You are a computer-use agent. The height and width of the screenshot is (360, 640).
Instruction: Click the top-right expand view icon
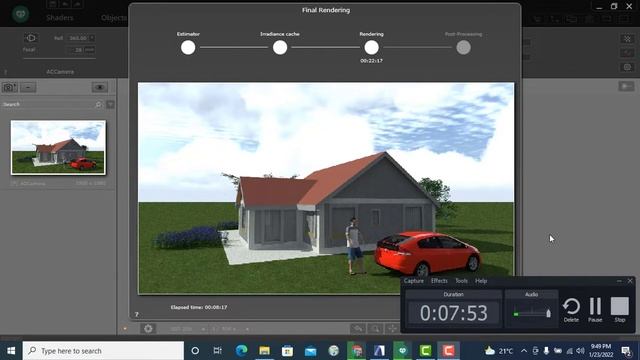pos(627,39)
